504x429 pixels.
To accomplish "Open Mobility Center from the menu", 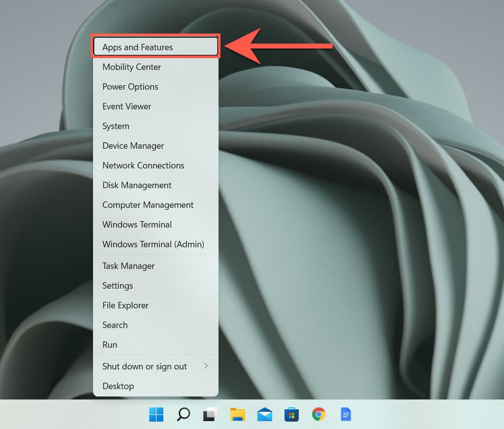I will pos(132,67).
